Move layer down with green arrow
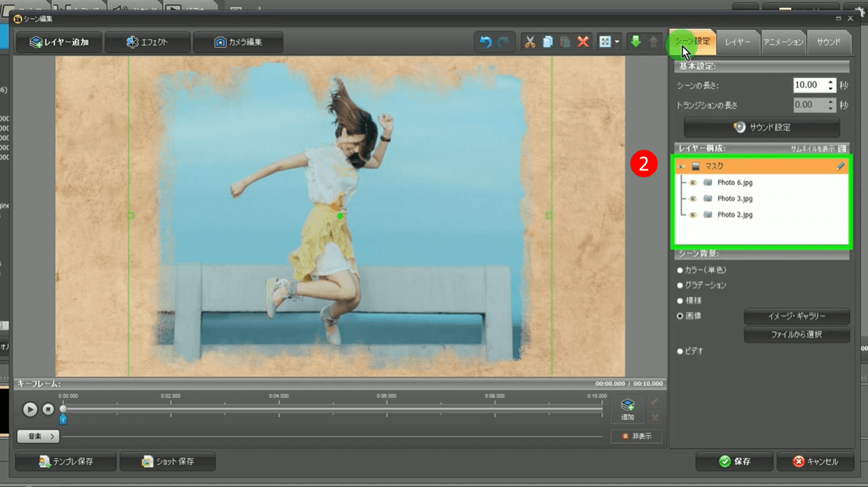The image size is (868, 487). pyautogui.click(x=635, y=42)
